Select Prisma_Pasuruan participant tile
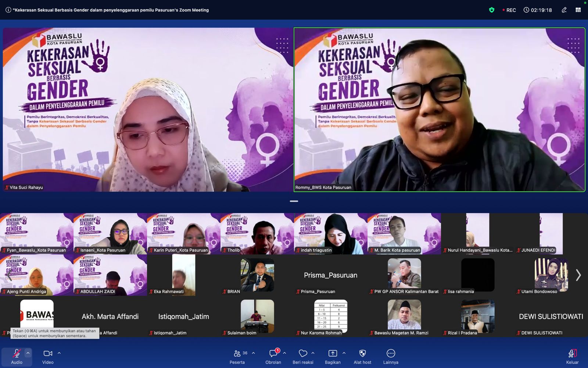 pos(331,275)
